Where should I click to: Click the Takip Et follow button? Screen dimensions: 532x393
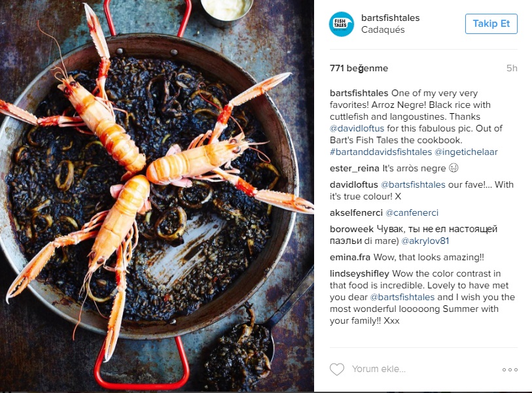(491, 24)
